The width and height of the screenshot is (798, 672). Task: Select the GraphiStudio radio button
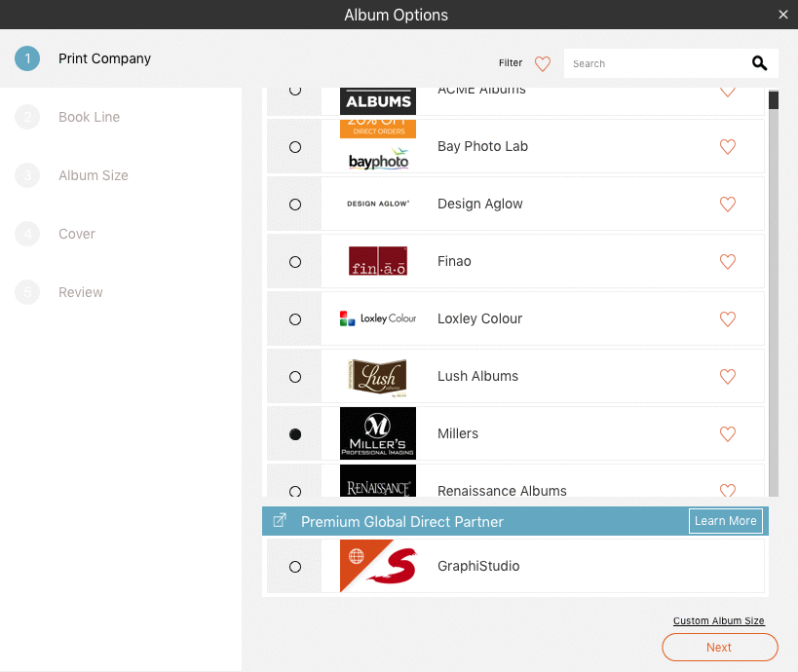[x=295, y=567]
